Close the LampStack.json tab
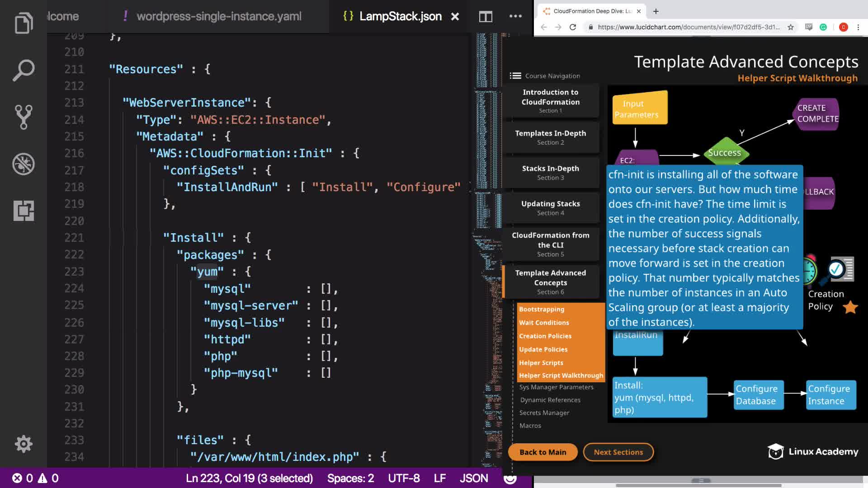Screen dimensions: 868x488 pos(455,17)
